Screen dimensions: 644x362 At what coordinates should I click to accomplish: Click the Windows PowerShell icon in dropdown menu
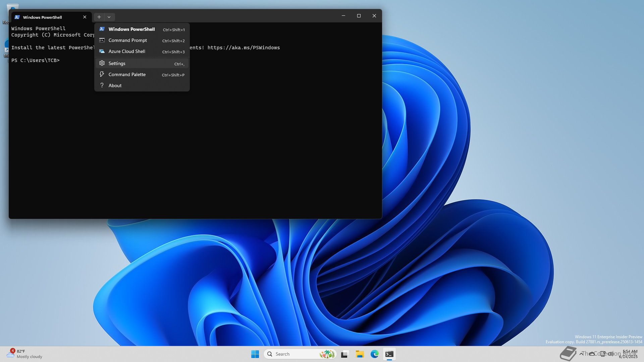click(x=102, y=29)
